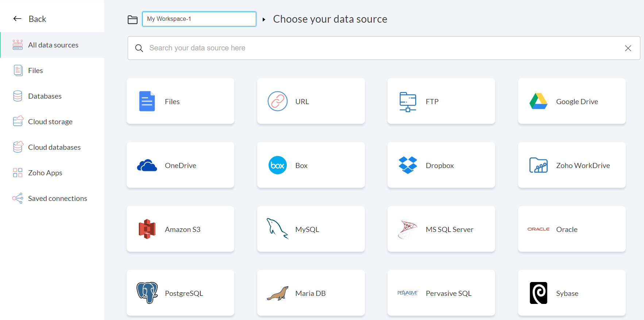The image size is (644, 320).
Task: Click the Databases sidebar cylinder icon
Action: [x=18, y=96]
